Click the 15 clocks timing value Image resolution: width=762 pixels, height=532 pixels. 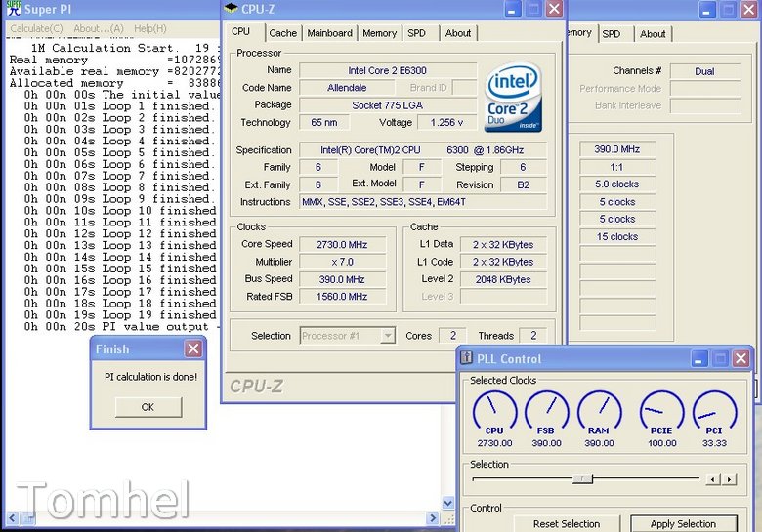coord(617,237)
